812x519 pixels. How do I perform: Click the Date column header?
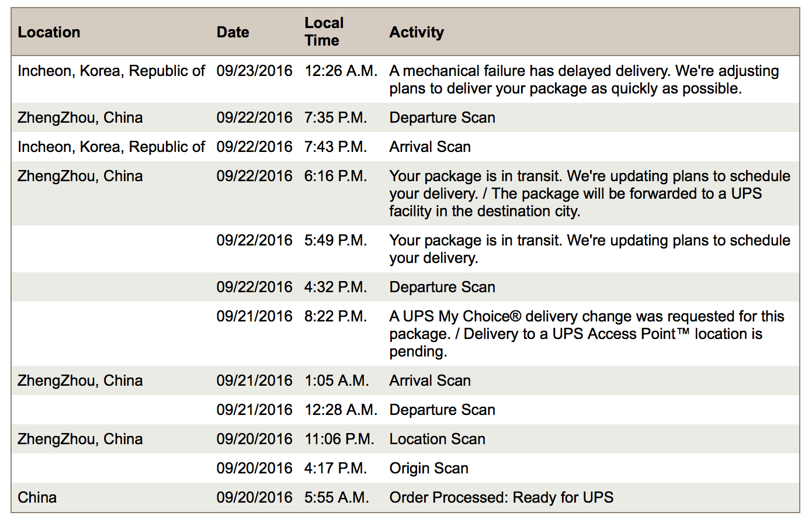[x=233, y=32]
